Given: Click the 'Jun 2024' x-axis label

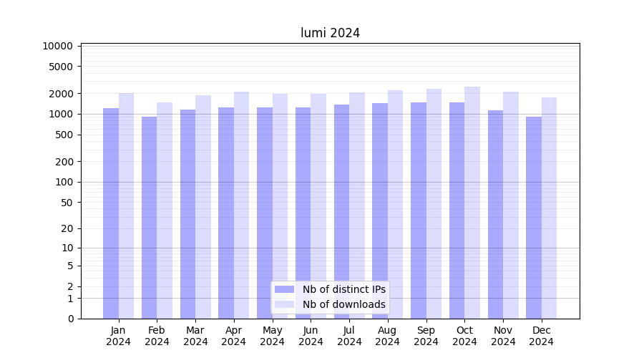Looking at the screenshot, I should coord(311,336).
